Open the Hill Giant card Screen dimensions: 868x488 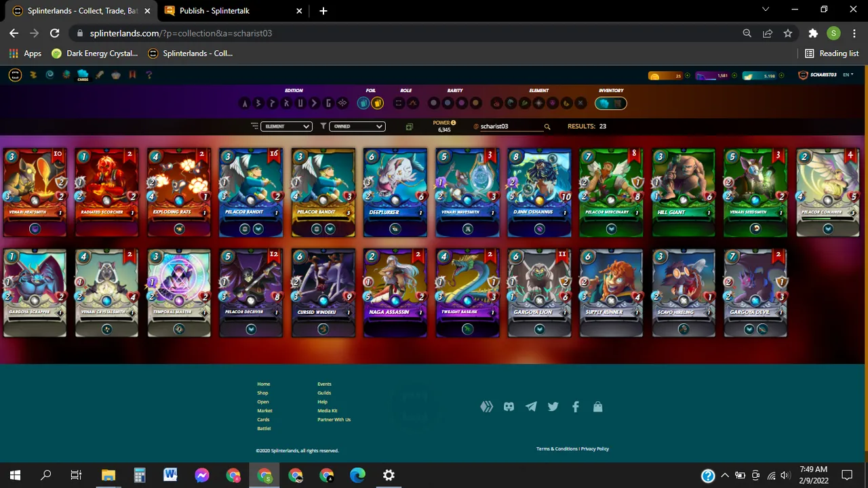683,192
